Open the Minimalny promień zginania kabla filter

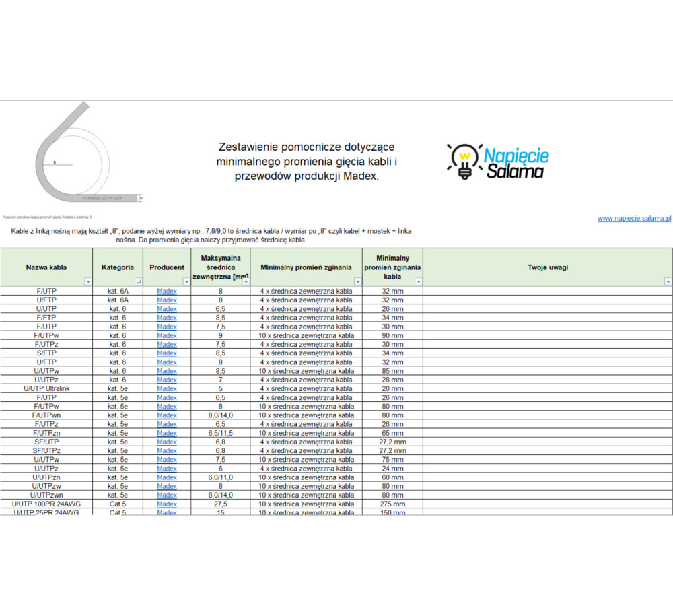click(x=418, y=281)
